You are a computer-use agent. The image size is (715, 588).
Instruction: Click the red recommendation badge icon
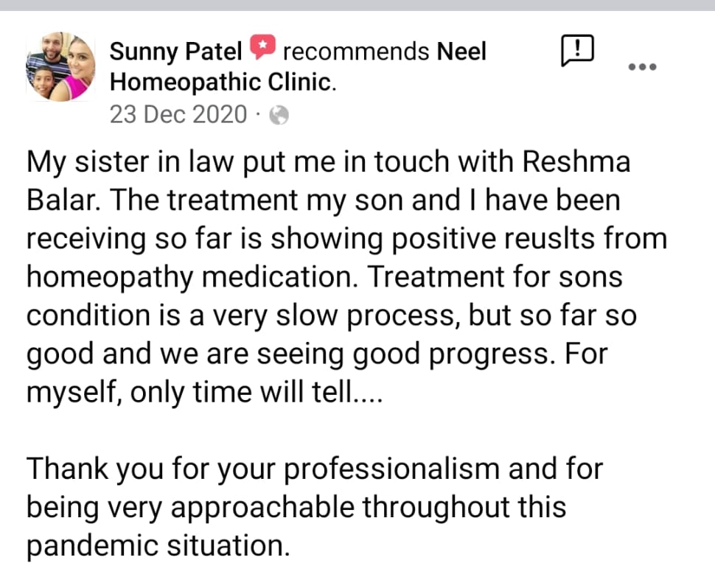click(262, 50)
